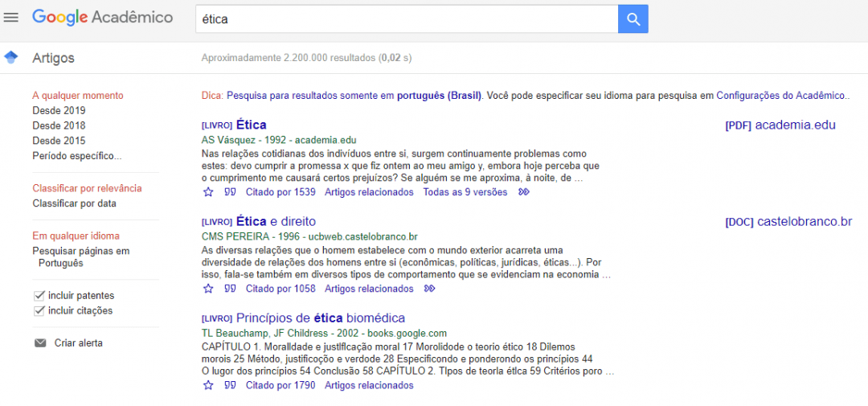868x406 pixels.
Task: Save the 'Ética' result with star icon
Action: click(x=208, y=192)
